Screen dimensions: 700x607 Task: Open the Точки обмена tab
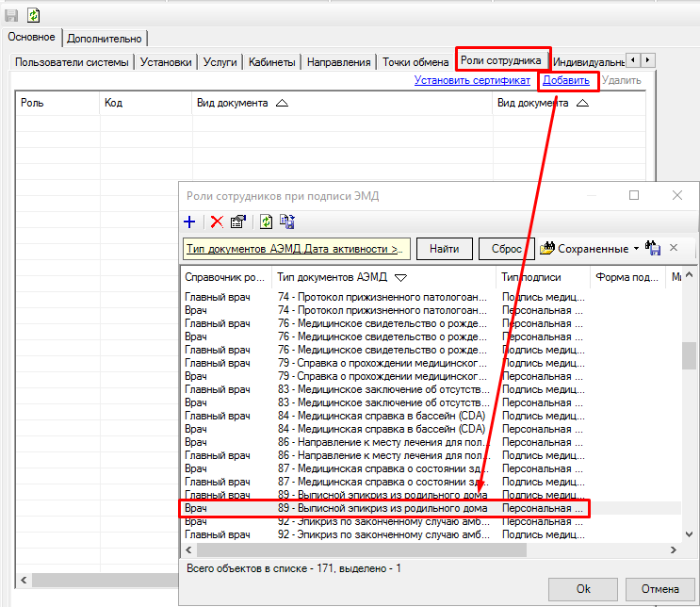click(415, 62)
